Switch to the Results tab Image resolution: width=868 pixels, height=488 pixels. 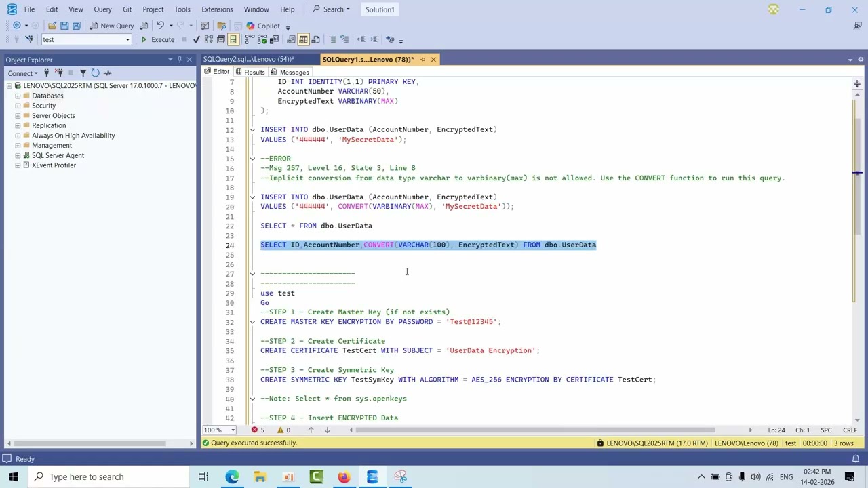pos(250,72)
